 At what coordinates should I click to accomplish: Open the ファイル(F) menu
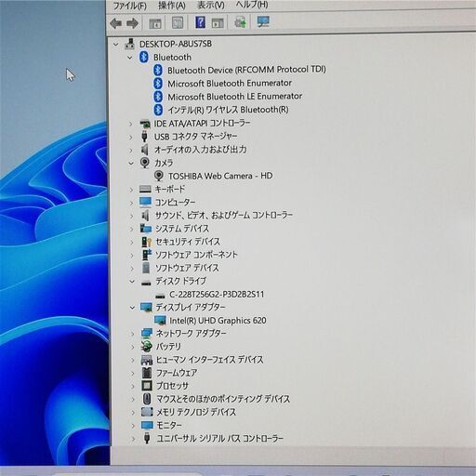point(129,6)
